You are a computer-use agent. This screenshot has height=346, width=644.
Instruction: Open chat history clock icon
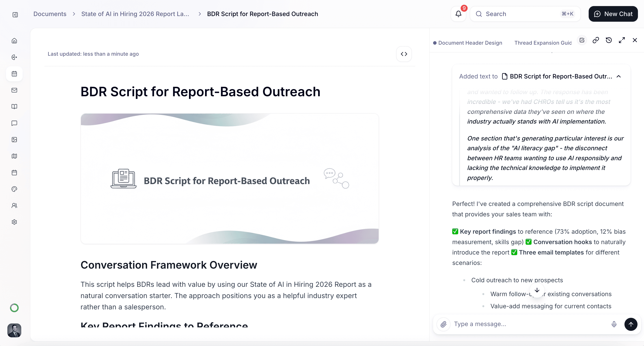(609, 40)
